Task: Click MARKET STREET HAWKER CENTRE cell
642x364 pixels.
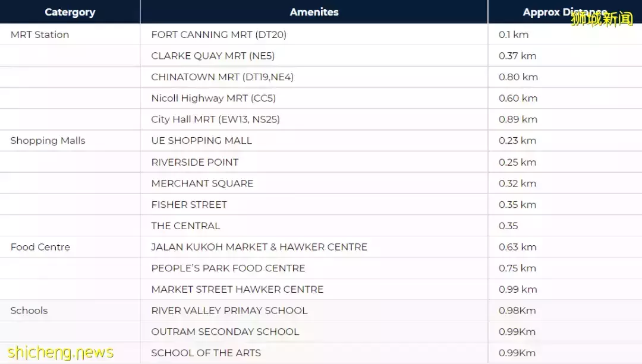Action: [237, 289]
